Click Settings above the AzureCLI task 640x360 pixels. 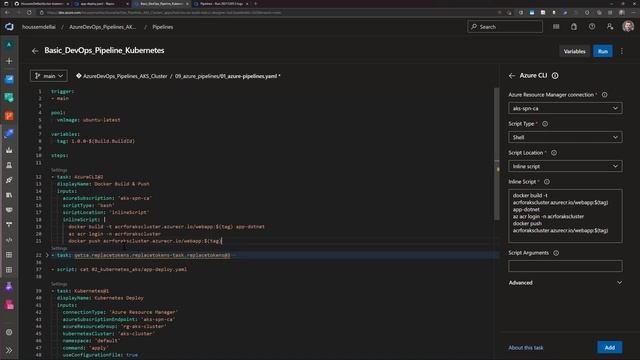pos(59,170)
